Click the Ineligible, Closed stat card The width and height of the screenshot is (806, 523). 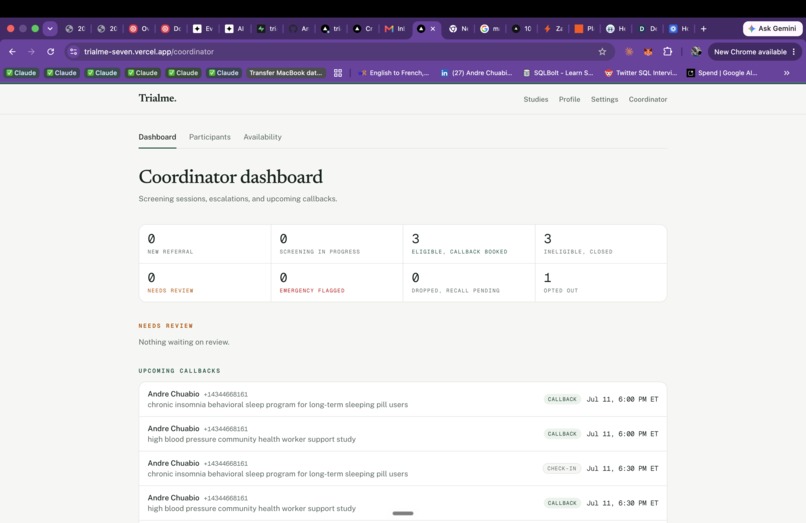tap(601, 244)
